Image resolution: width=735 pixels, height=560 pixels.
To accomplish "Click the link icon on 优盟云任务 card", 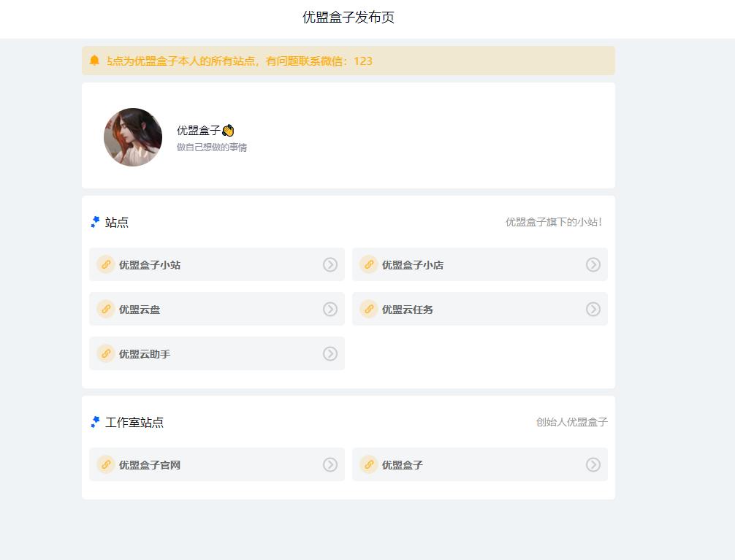I will 368,309.
